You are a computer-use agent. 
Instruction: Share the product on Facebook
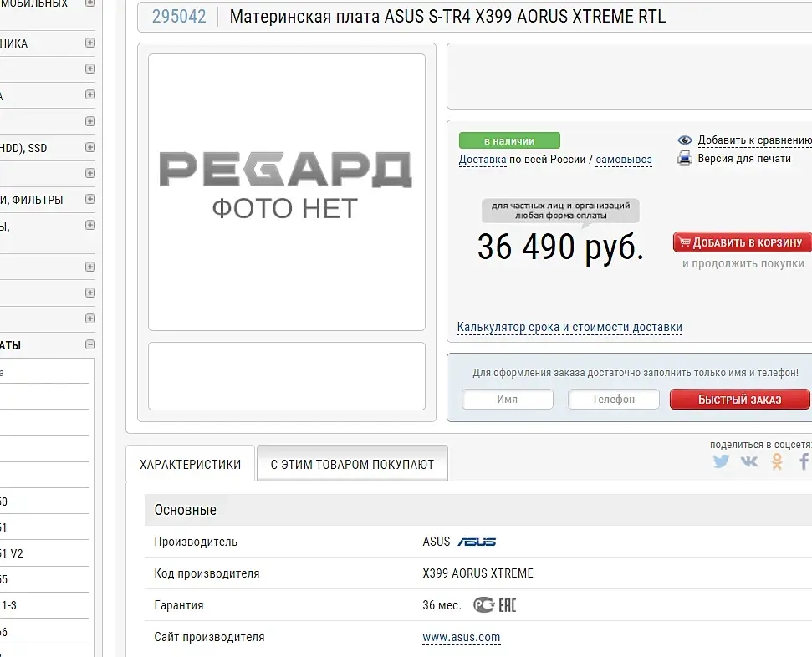(x=804, y=461)
